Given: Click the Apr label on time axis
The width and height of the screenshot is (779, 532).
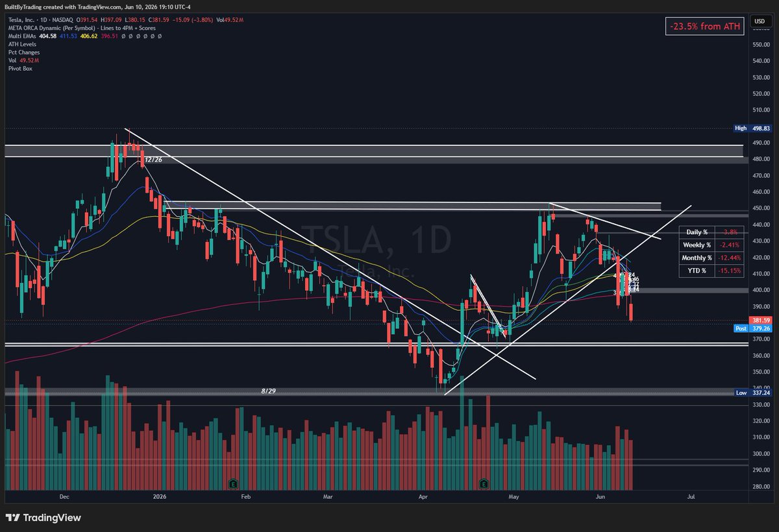Looking at the screenshot, I should pos(423,497).
